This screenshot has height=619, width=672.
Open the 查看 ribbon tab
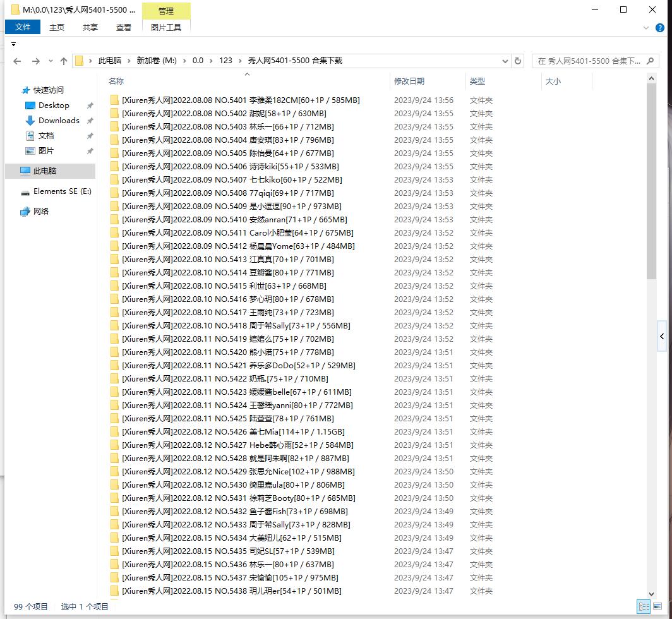(x=124, y=27)
